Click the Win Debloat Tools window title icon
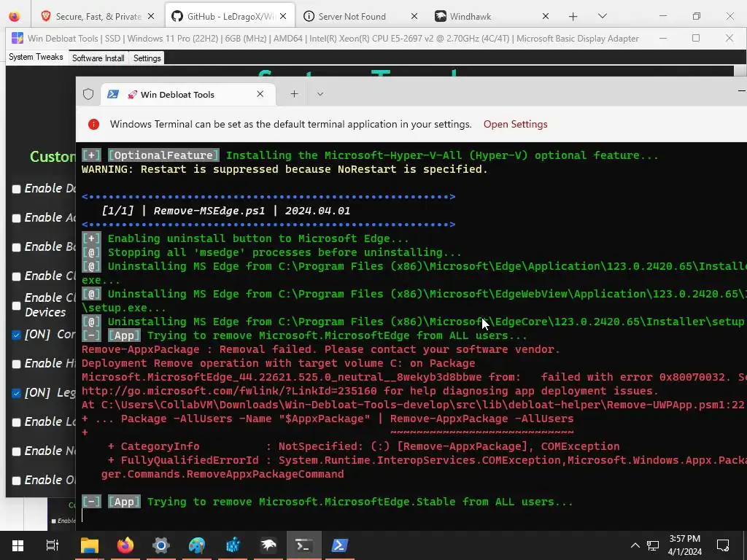This screenshot has width=747, height=560. click(18, 38)
